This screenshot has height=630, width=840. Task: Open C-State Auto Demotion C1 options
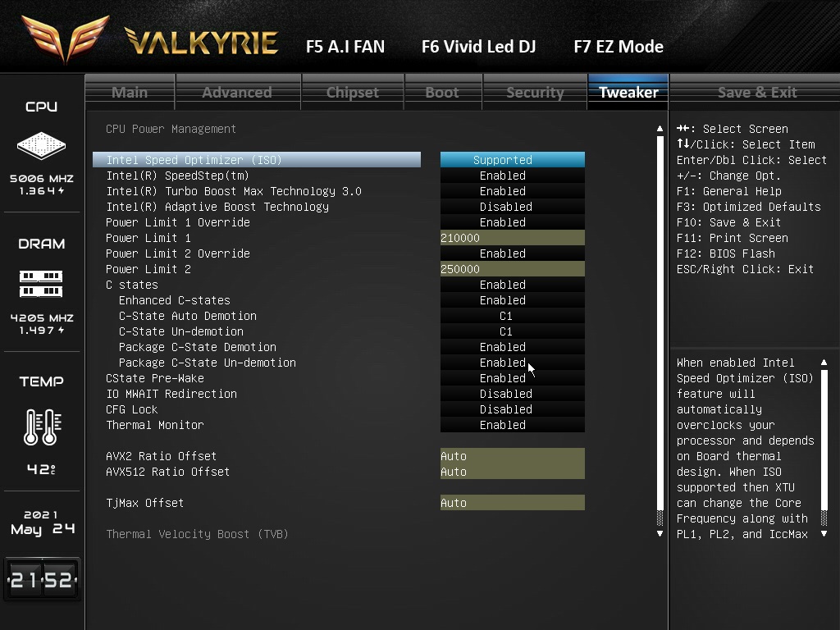(512, 316)
